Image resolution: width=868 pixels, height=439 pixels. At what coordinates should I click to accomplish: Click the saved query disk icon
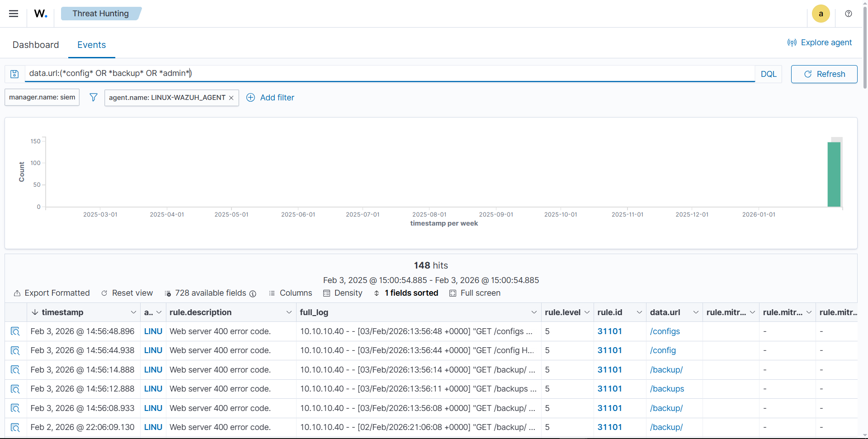click(14, 74)
